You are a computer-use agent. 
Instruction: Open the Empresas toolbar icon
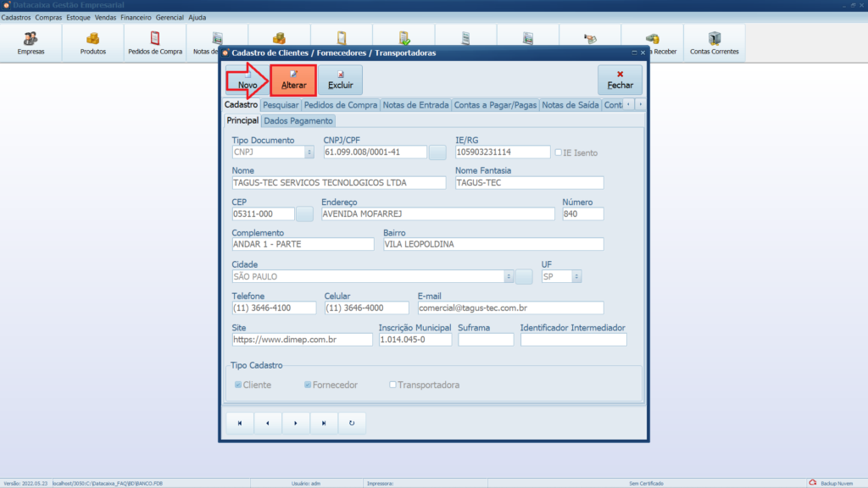click(31, 43)
